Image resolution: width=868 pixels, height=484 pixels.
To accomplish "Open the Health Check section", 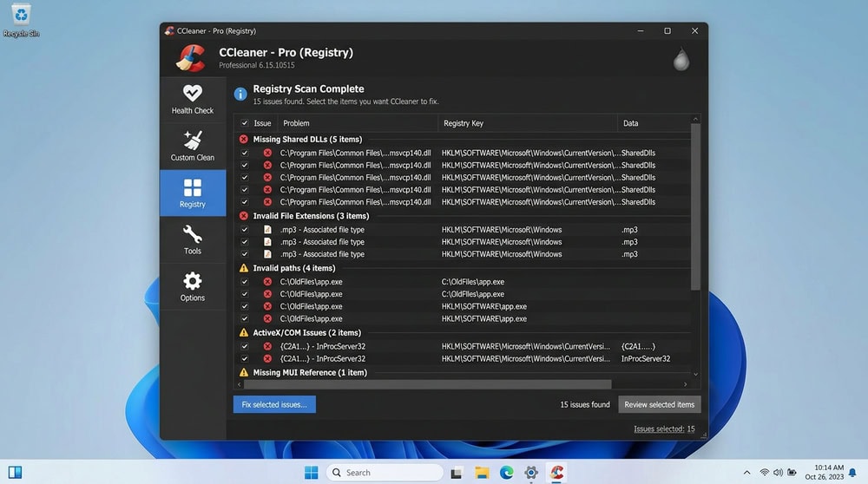I will coord(193,100).
